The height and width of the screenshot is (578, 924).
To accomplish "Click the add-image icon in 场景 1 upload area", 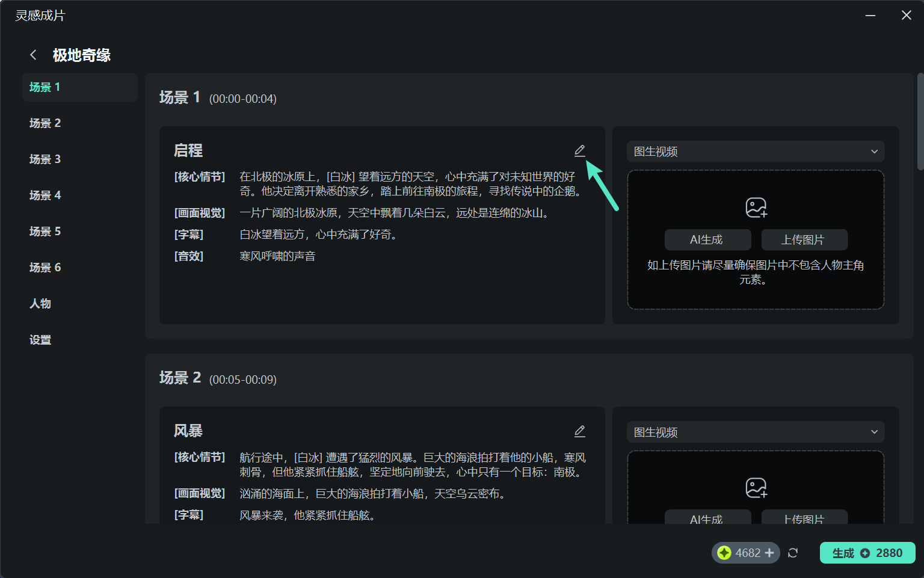I will coord(756,208).
